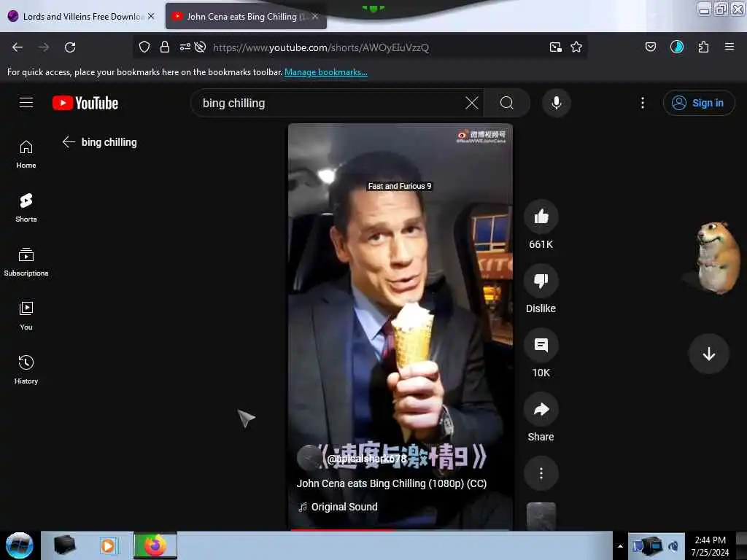Click the video title John Cena eats Bing Chilling
The image size is (747, 560).
click(x=392, y=483)
